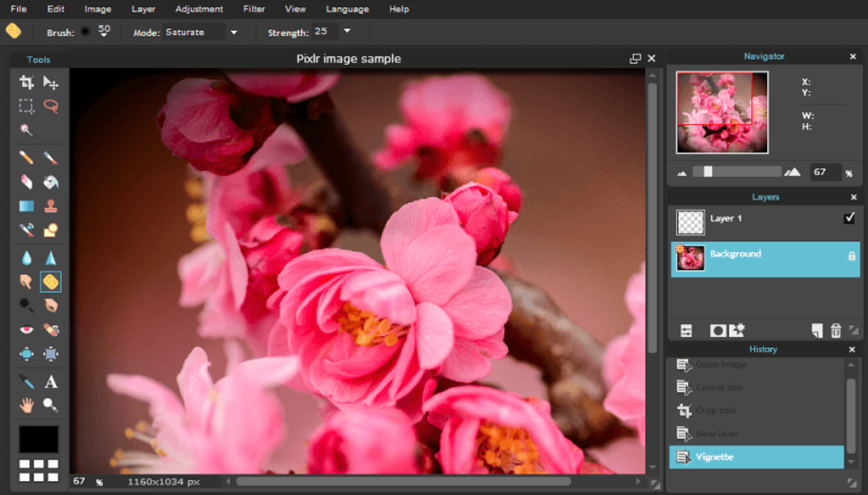Toggle the Zoom tool in the toolbox
Viewport: 868px width, 495px height.
[x=50, y=405]
